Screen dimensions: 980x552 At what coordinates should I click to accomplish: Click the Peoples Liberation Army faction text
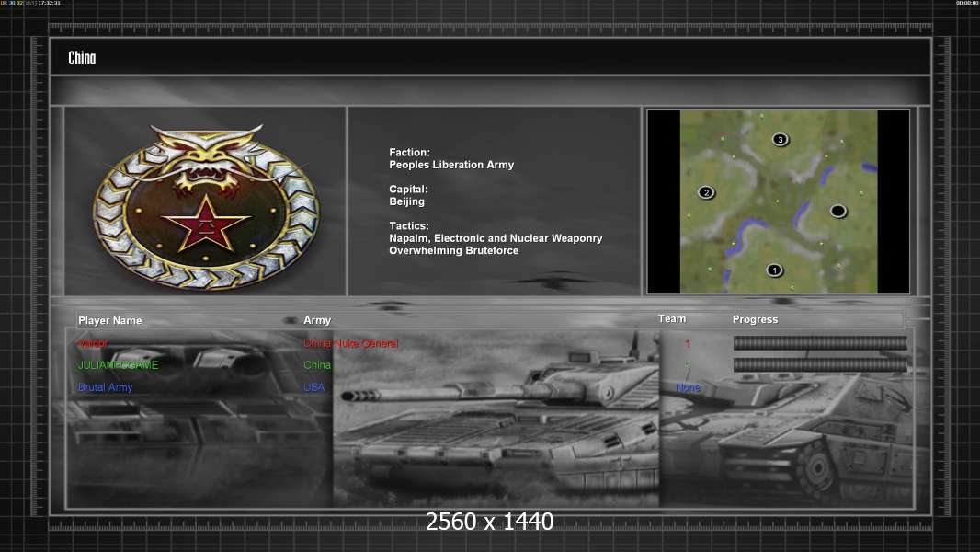(451, 165)
